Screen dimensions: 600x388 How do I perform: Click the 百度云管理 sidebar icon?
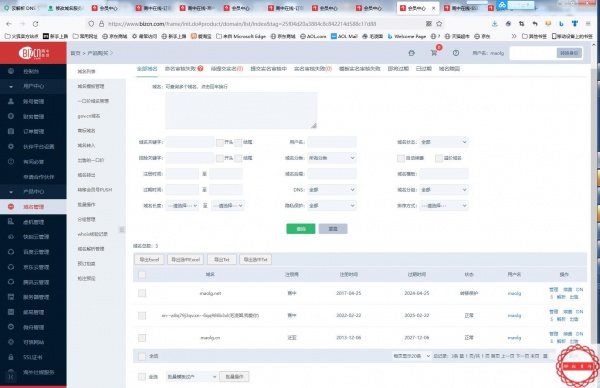[11, 252]
